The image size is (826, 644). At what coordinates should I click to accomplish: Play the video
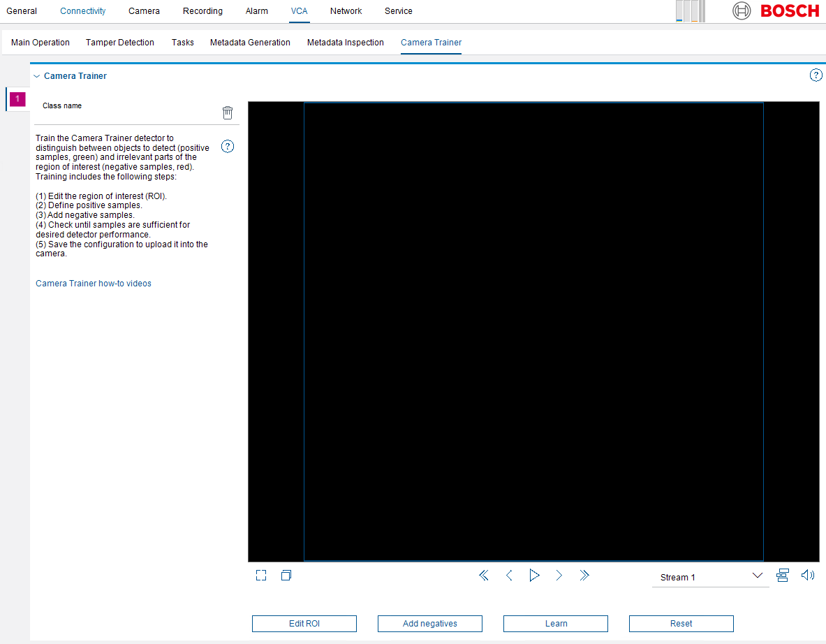tap(534, 576)
